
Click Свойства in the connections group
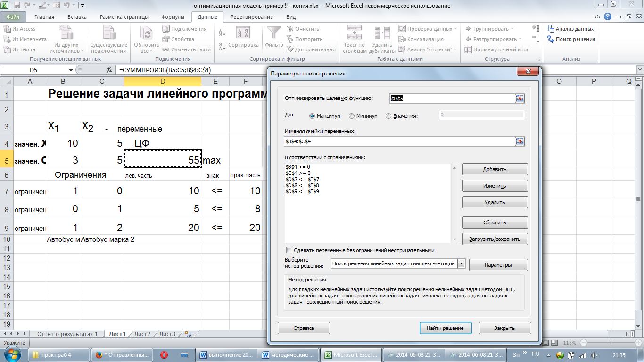tap(178, 39)
